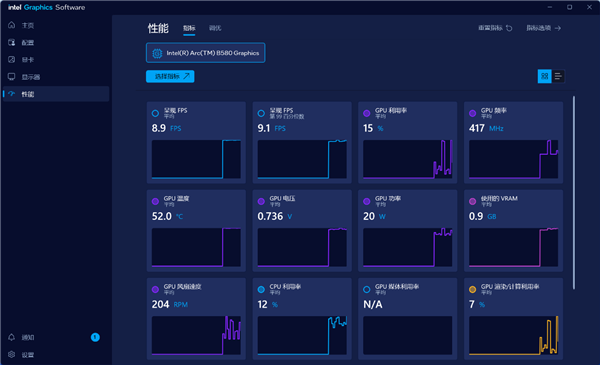
Task: Toggle the GPU utilization metric circle
Action: 367,113
